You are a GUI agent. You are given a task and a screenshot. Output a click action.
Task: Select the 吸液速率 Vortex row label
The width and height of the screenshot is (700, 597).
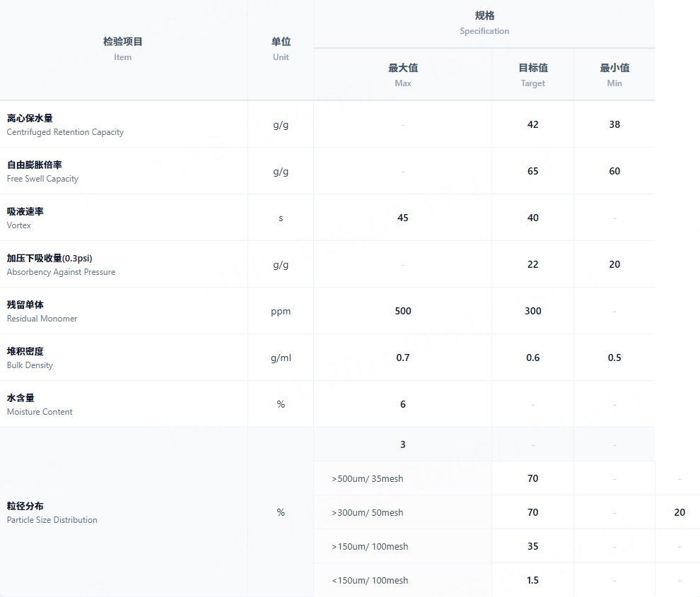coord(25,218)
